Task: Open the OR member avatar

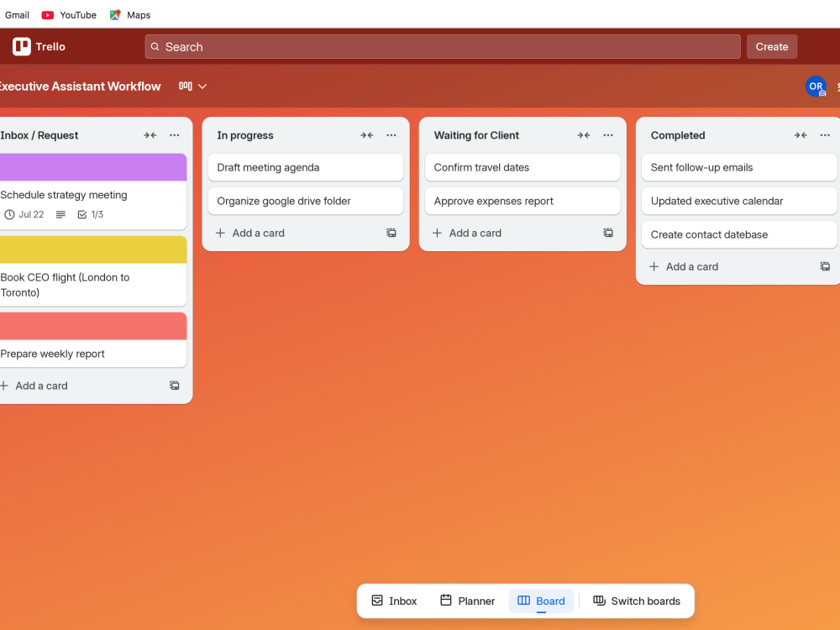Action: tap(816, 87)
